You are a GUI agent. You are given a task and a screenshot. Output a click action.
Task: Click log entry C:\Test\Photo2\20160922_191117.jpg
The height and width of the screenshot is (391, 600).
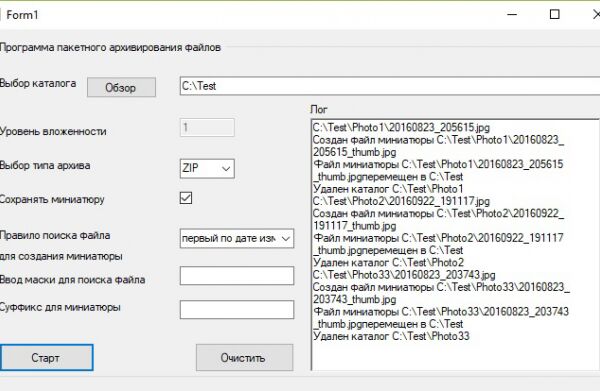pyautogui.click(x=401, y=201)
